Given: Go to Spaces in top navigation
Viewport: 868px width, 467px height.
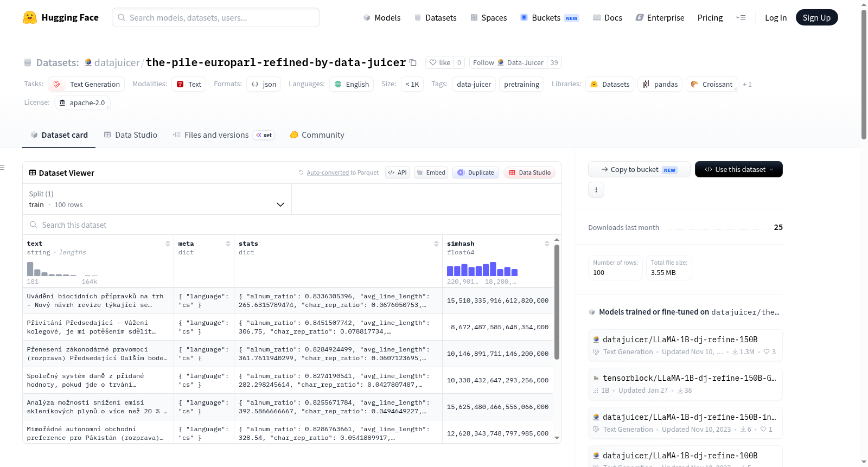Looking at the screenshot, I should 489,17.
